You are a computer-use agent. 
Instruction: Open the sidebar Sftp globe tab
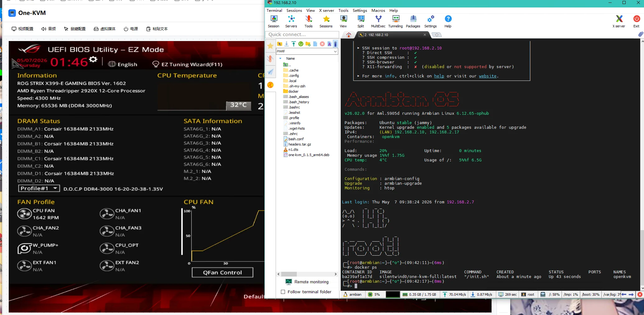271,85
